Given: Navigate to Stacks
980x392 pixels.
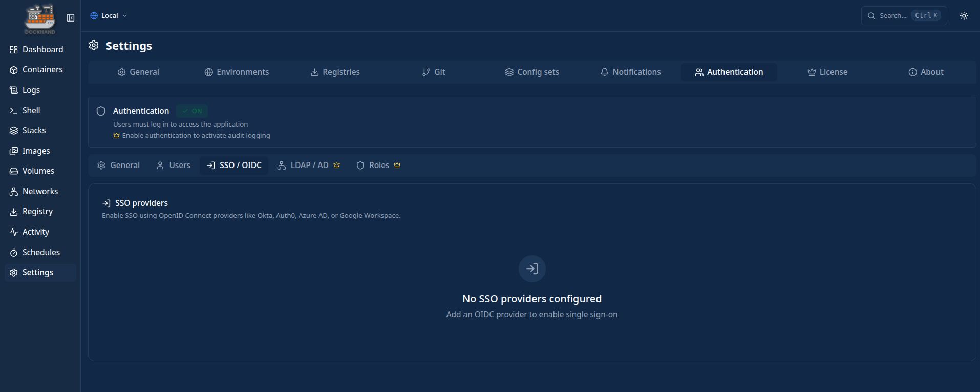Looking at the screenshot, I should [40, 131].
